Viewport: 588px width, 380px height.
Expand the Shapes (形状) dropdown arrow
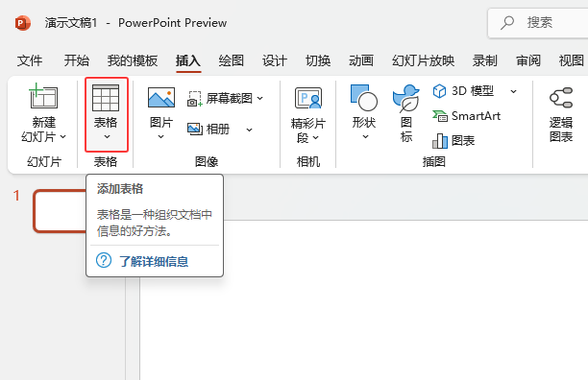(365, 137)
